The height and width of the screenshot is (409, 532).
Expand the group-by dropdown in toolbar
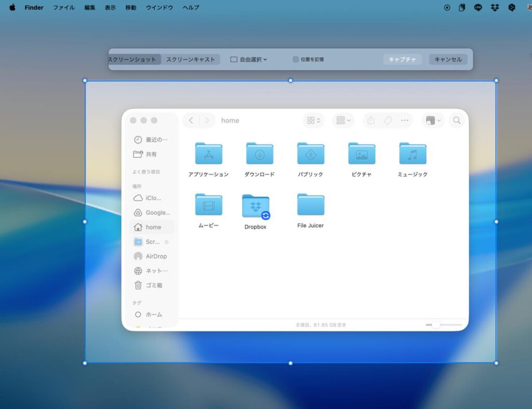point(343,121)
